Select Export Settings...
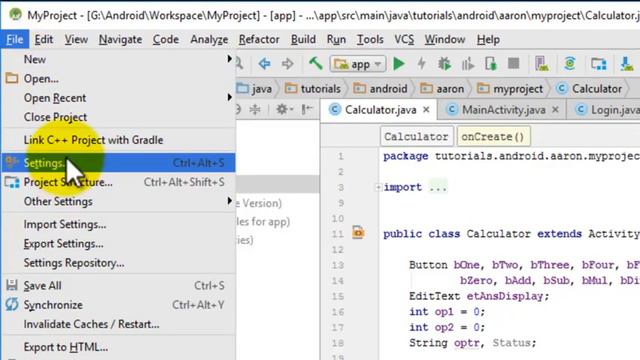The image size is (640, 360). click(118, 244)
